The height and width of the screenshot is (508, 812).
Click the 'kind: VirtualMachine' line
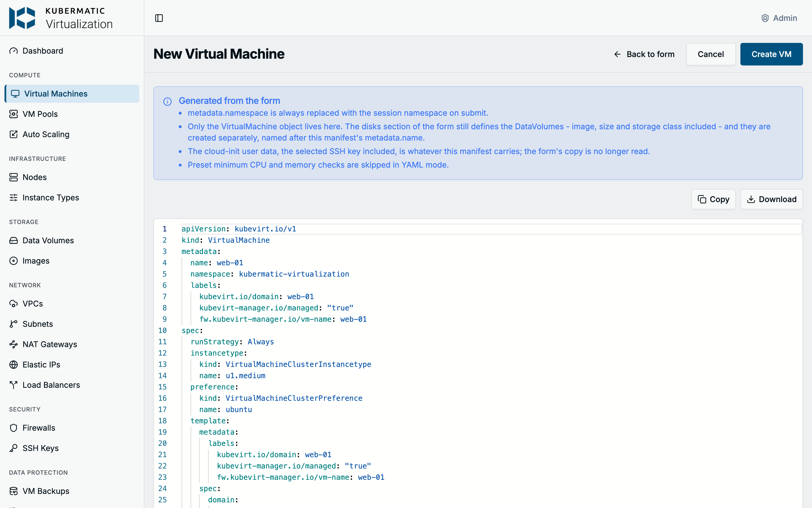coord(226,240)
